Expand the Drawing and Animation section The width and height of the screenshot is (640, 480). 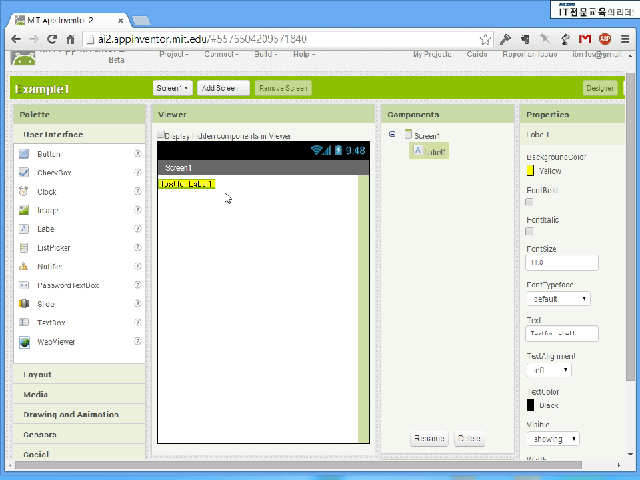pos(80,414)
